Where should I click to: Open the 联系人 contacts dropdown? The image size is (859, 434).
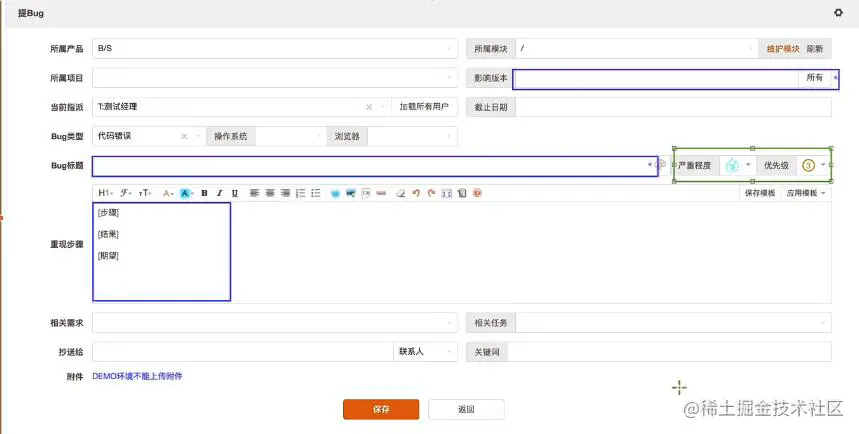(x=425, y=352)
